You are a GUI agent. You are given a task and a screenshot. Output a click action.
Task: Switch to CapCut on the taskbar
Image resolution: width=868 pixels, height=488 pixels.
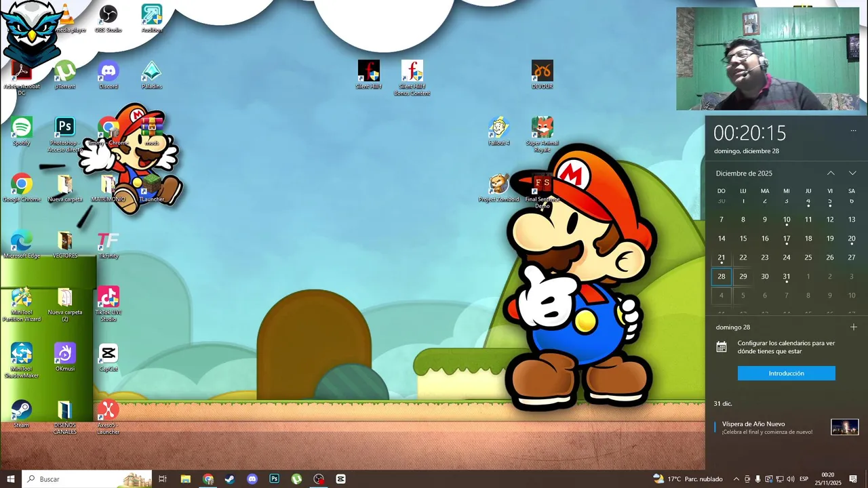[x=341, y=479]
